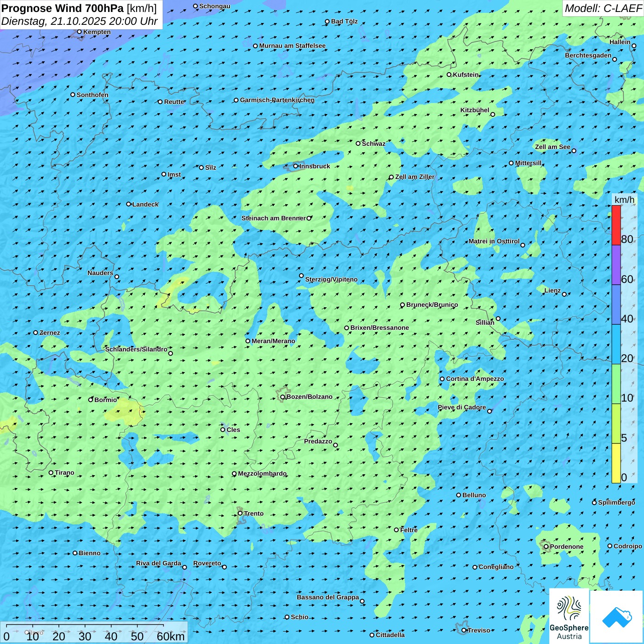Click the Zernez city label
Image resolution: width=644 pixels, height=644 pixels.
pos(50,333)
